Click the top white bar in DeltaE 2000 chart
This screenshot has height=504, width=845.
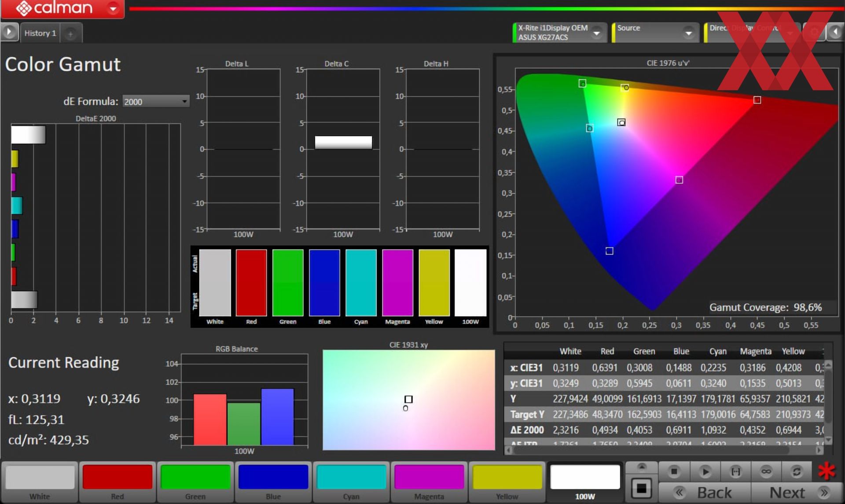coord(28,135)
